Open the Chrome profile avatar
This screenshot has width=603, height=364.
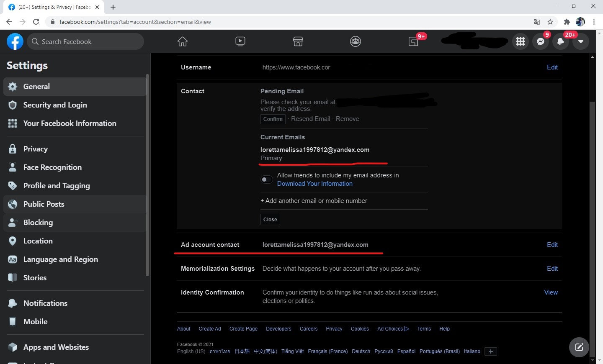coord(580,22)
